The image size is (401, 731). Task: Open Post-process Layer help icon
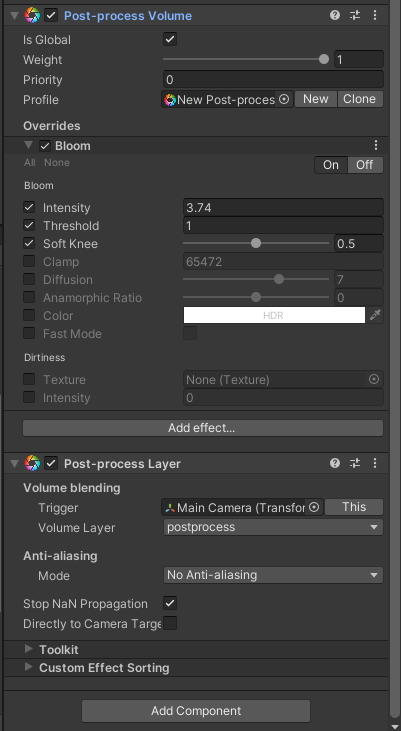click(x=334, y=463)
